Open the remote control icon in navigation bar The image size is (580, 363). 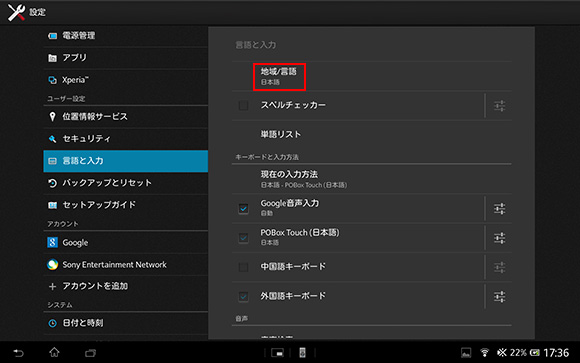303,353
